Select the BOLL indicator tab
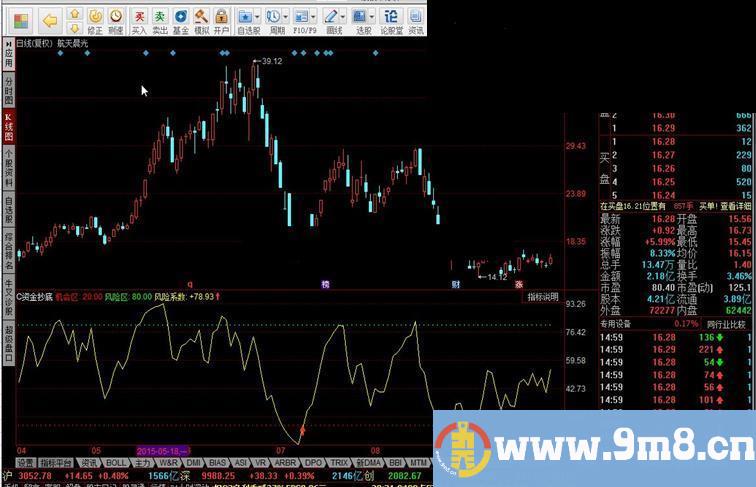Viewport: 756px width, 487px height. pyautogui.click(x=116, y=463)
